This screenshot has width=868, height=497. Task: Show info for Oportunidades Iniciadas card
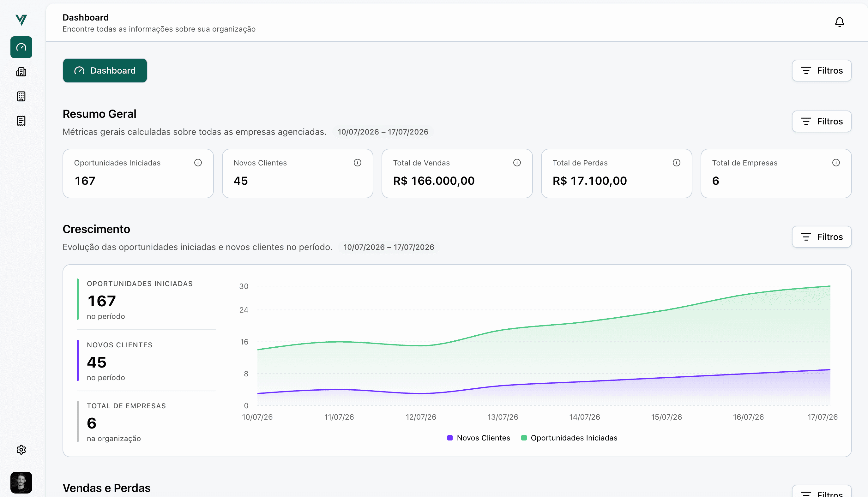(x=198, y=163)
